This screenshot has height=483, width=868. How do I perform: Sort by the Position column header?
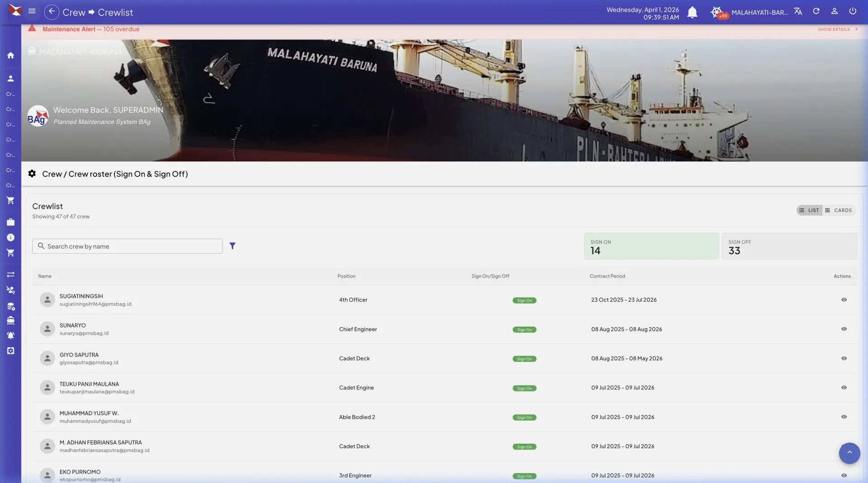pos(346,276)
